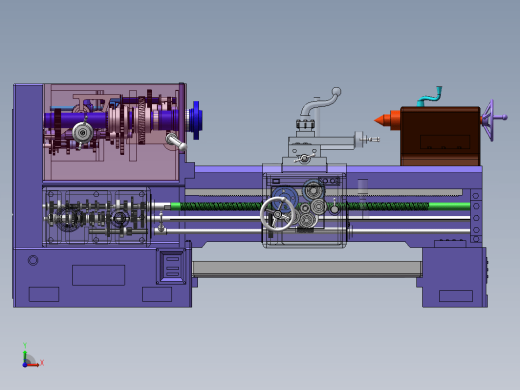
Task: Click the cross slide handle near tailstock
Action: coord(368,139)
